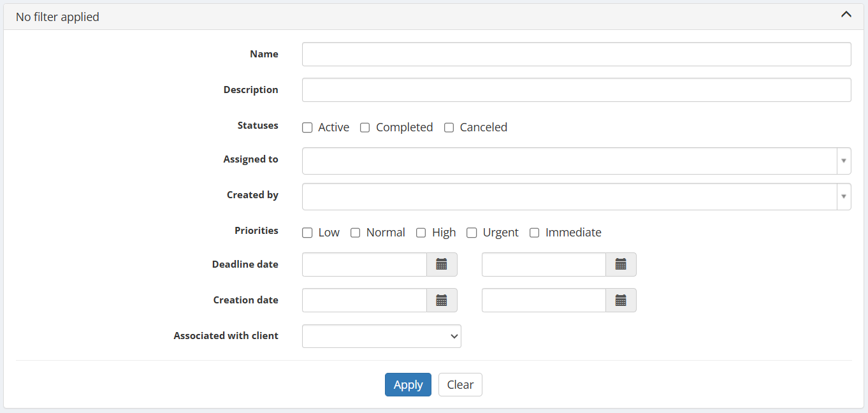This screenshot has width=868, height=413.
Task: Enable the Urgent priority checkbox
Action: click(x=472, y=233)
